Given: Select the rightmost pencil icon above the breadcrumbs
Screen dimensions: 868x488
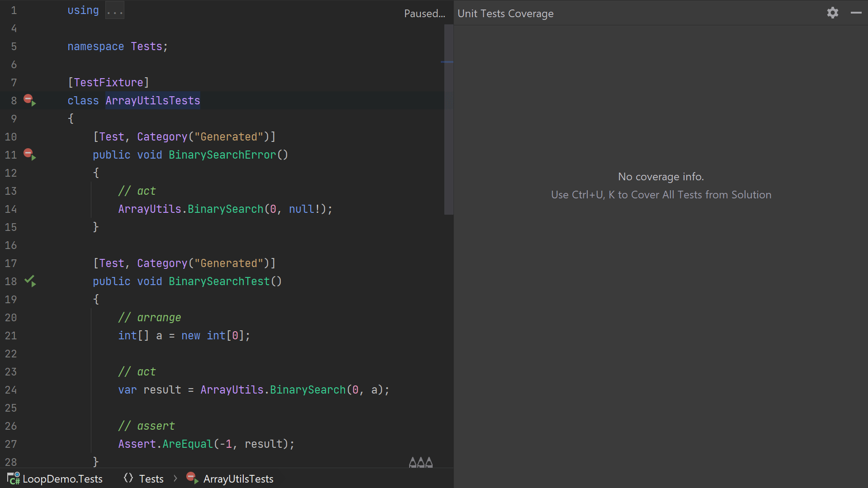Looking at the screenshot, I should coord(429,462).
